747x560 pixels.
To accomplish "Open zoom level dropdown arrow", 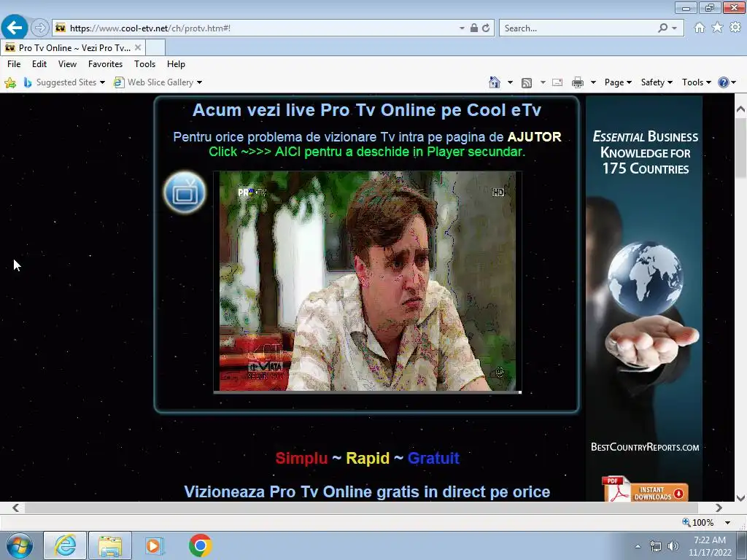I will pyautogui.click(x=727, y=522).
